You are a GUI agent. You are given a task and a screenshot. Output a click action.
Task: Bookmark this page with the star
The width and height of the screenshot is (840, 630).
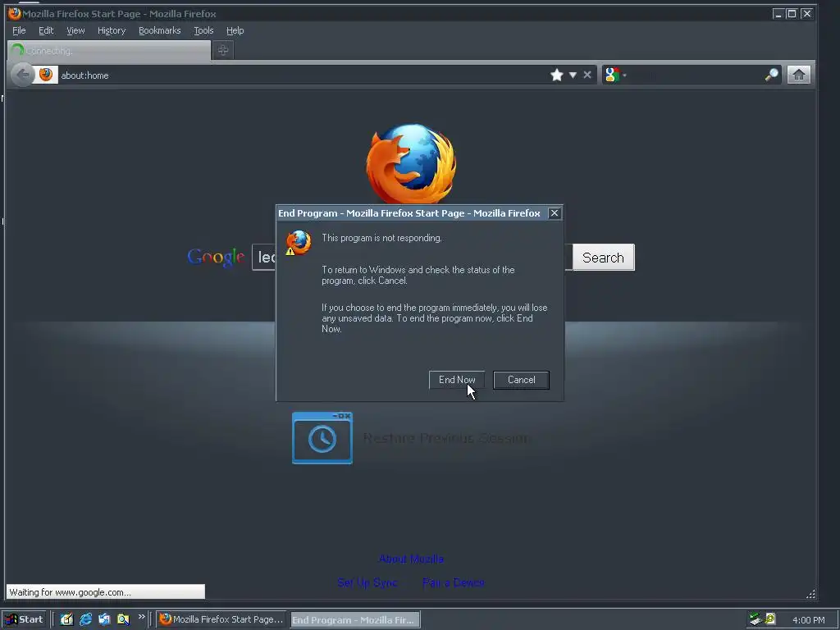point(557,75)
